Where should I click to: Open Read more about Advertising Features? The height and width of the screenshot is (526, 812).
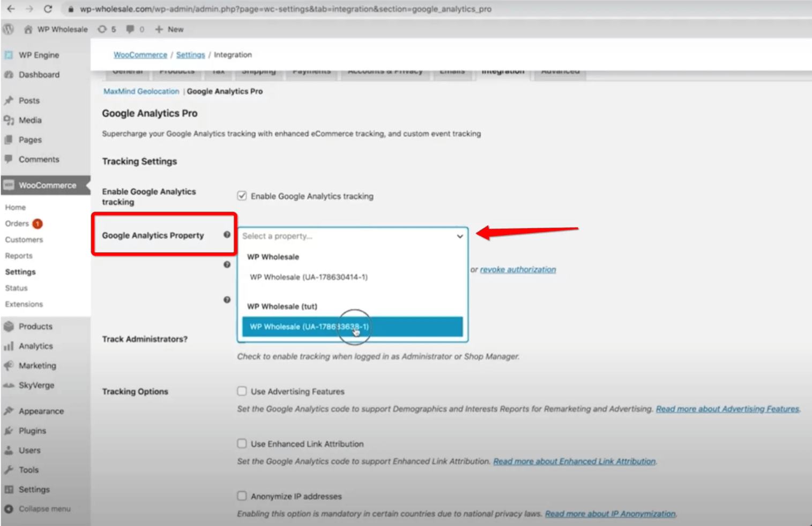pyautogui.click(x=727, y=409)
